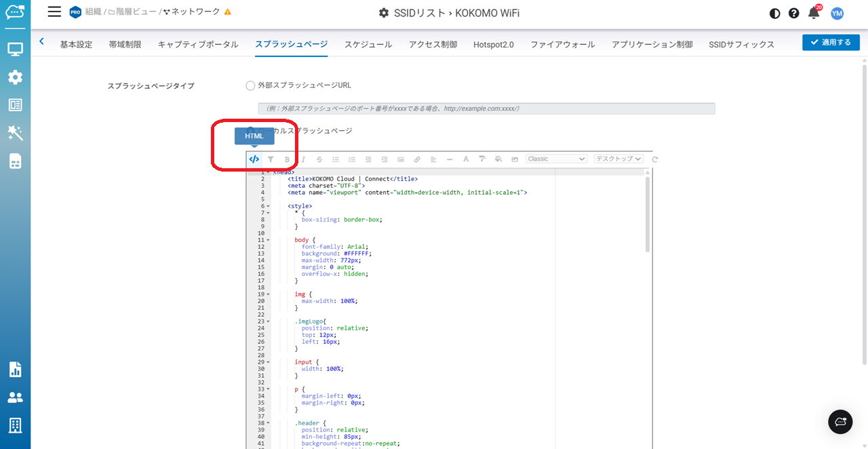The height and width of the screenshot is (449, 868).
Task: Click the 適用する apply button
Action: point(831,42)
